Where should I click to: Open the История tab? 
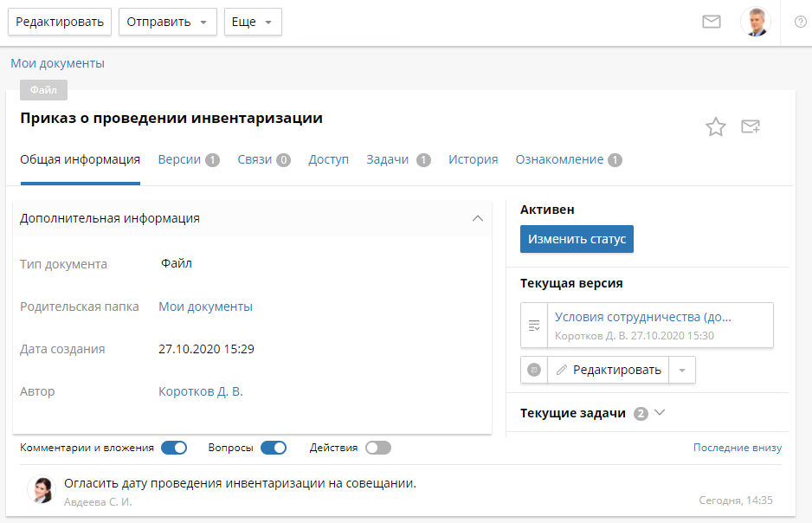pos(473,159)
